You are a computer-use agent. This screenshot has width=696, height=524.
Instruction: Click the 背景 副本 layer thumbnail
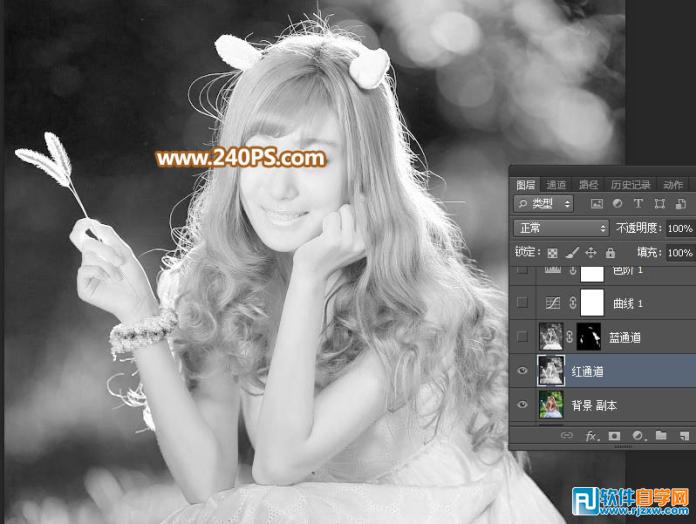pyautogui.click(x=551, y=404)
